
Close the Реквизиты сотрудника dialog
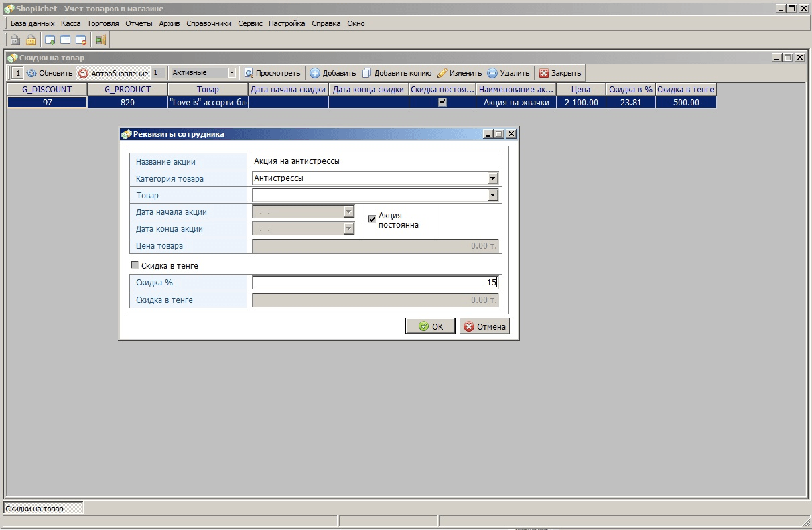pyautogui.click(x=511, y=134)
